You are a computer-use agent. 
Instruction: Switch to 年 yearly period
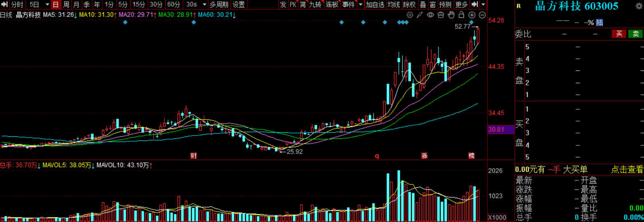pyautogui.click(x=97, y=5)
